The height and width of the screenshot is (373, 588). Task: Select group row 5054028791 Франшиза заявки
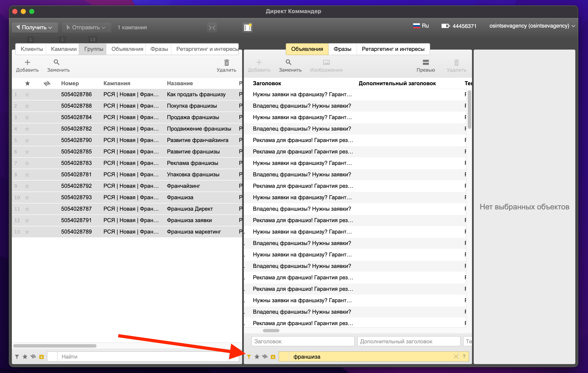[x=127, y=220]
